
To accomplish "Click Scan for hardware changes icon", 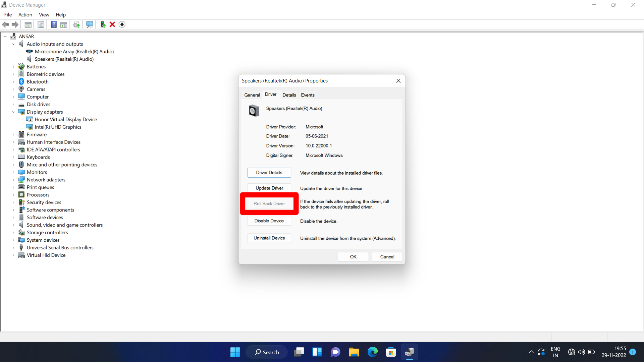I will 90,24.
